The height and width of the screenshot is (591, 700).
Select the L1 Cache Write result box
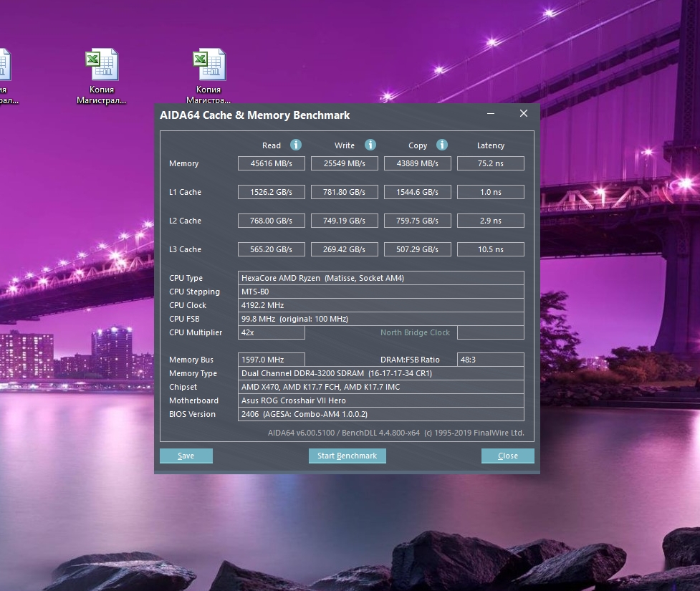pos(344,192)
